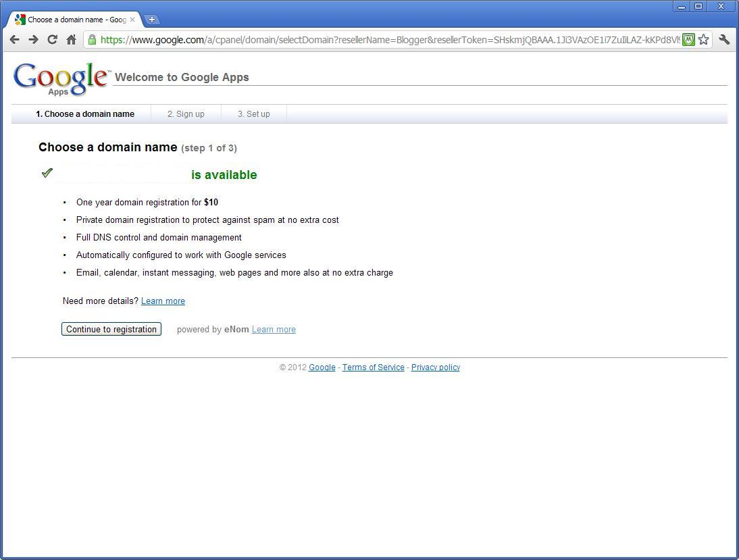
Task: Click the green extension icon in address bar
Action: [688, 40]
